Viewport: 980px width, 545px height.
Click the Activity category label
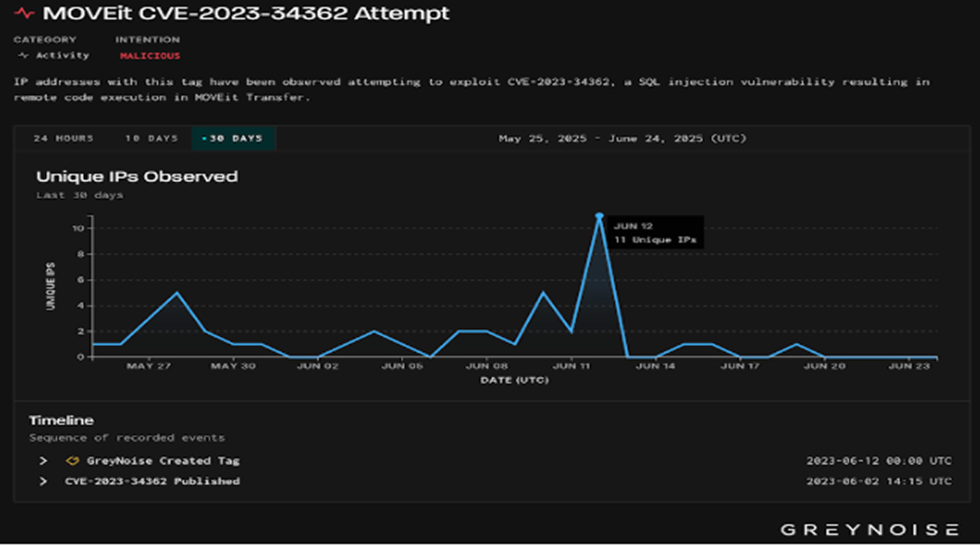coord(62,56)
